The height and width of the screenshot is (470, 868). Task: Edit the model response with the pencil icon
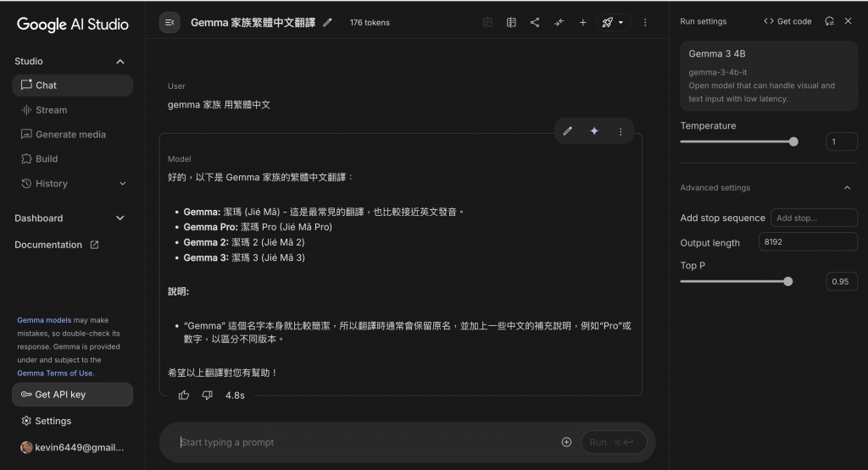tap(567, 131)
